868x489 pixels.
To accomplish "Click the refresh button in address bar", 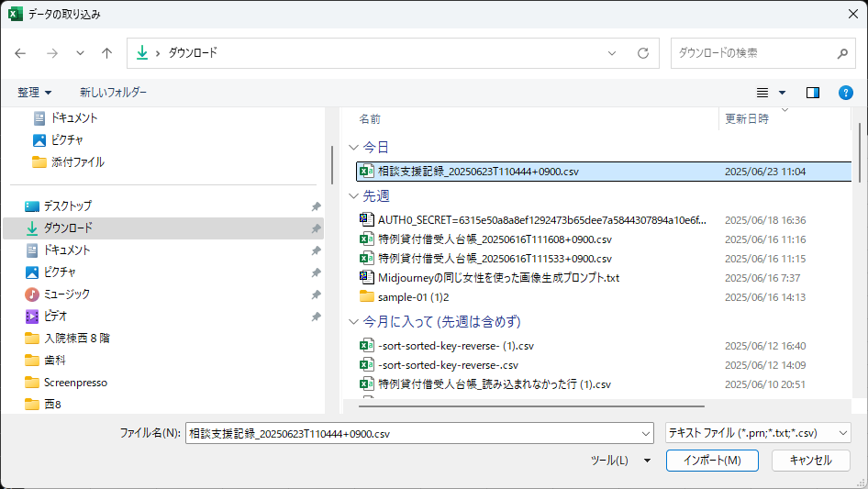I will point(642,53).
